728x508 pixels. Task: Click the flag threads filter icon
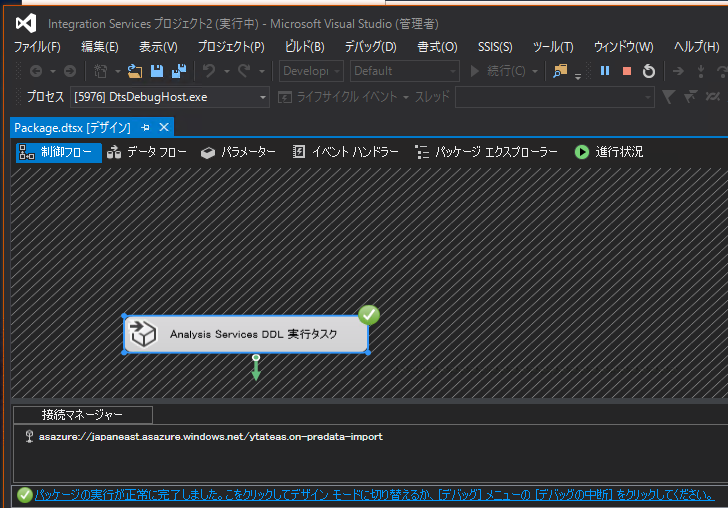coord(690,97)
